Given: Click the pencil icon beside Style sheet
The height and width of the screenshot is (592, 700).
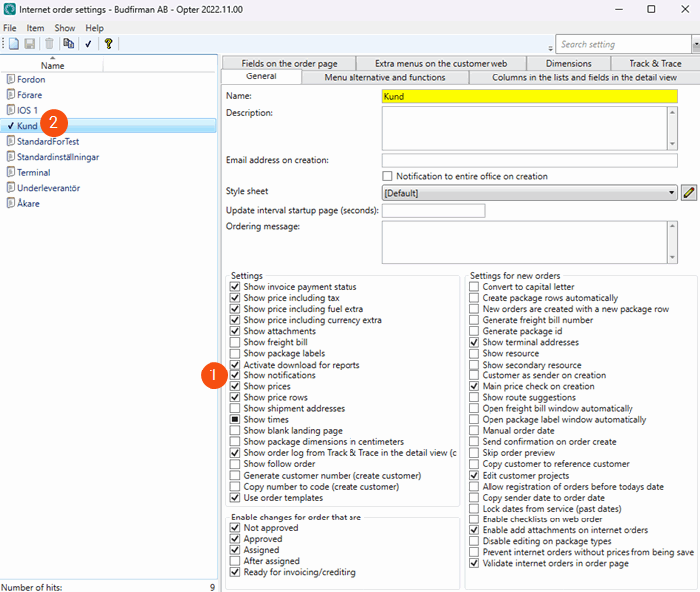Looking at the screenshot, I should (690, 192).
